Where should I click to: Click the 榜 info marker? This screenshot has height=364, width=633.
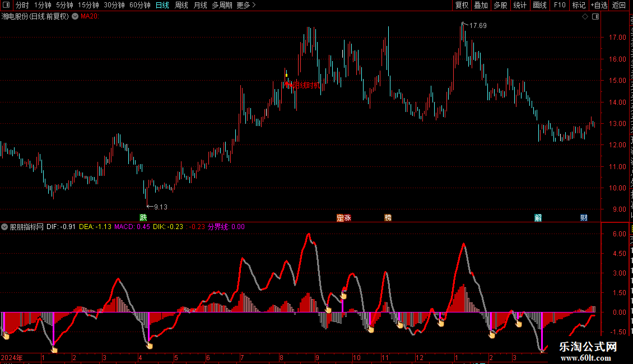coord(388,218)
